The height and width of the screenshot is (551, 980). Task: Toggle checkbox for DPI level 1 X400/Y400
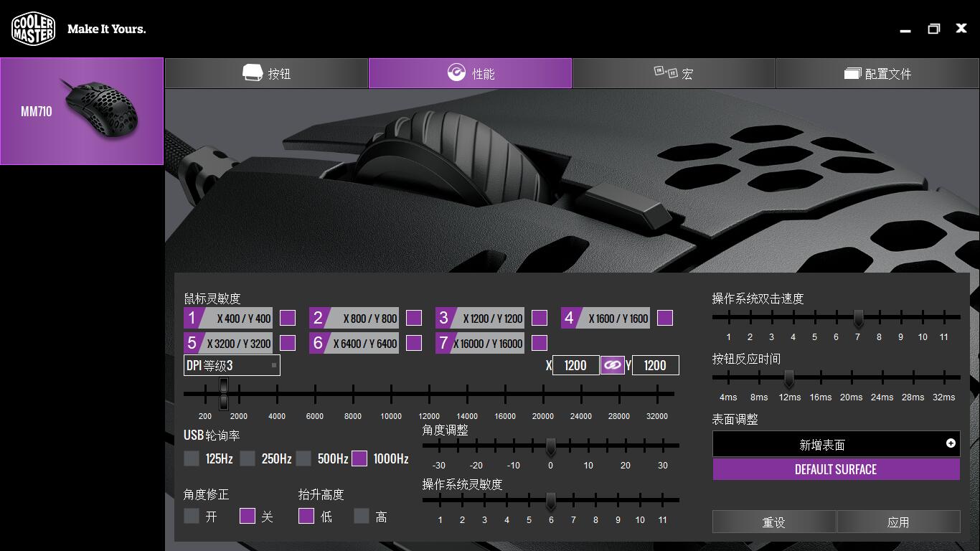[288, 318]
